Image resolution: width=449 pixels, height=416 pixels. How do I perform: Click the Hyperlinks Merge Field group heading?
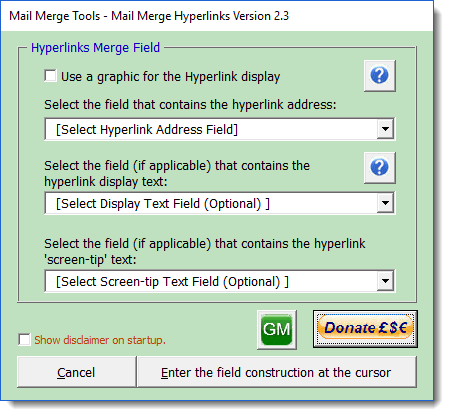[95, 48]
